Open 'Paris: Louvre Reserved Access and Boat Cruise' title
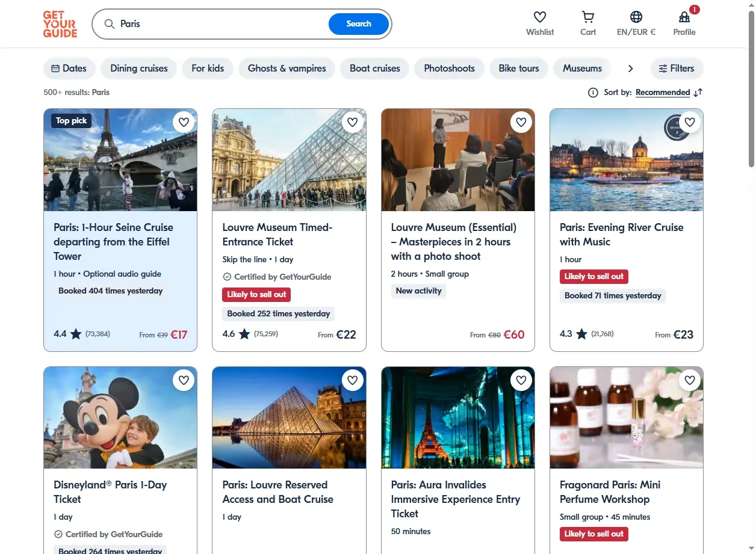Screen dimensions: 756x554 pyautogui.click(x=278, y=492)
